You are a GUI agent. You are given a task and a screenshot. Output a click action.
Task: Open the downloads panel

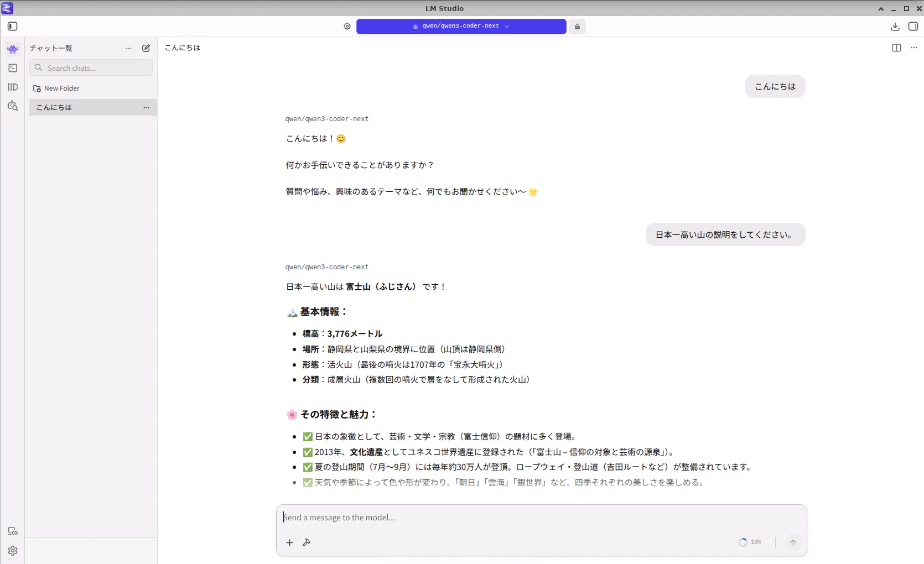(895, 27)
